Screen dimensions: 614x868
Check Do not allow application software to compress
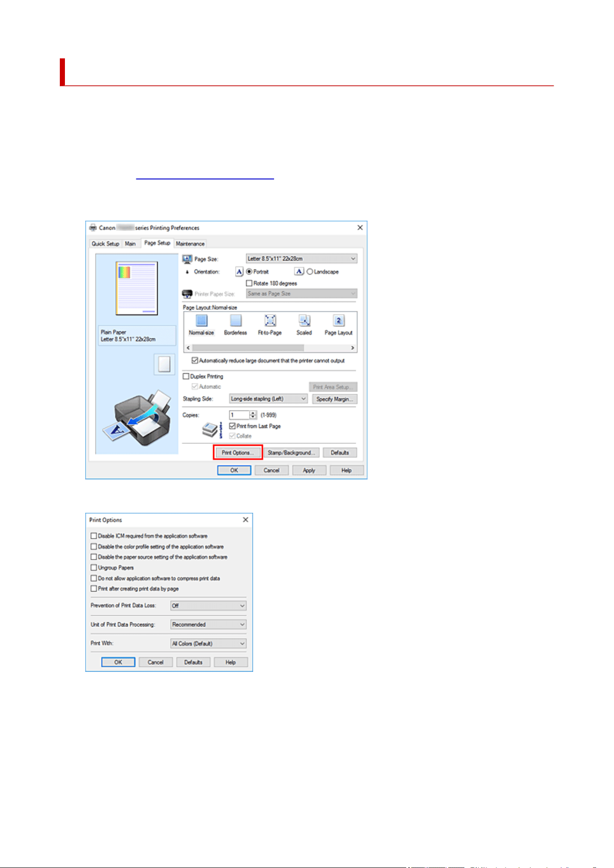coord(94,578)
